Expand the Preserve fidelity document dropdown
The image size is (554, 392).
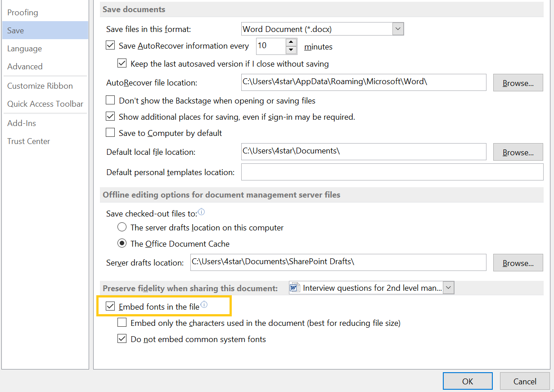coord(449,288)
